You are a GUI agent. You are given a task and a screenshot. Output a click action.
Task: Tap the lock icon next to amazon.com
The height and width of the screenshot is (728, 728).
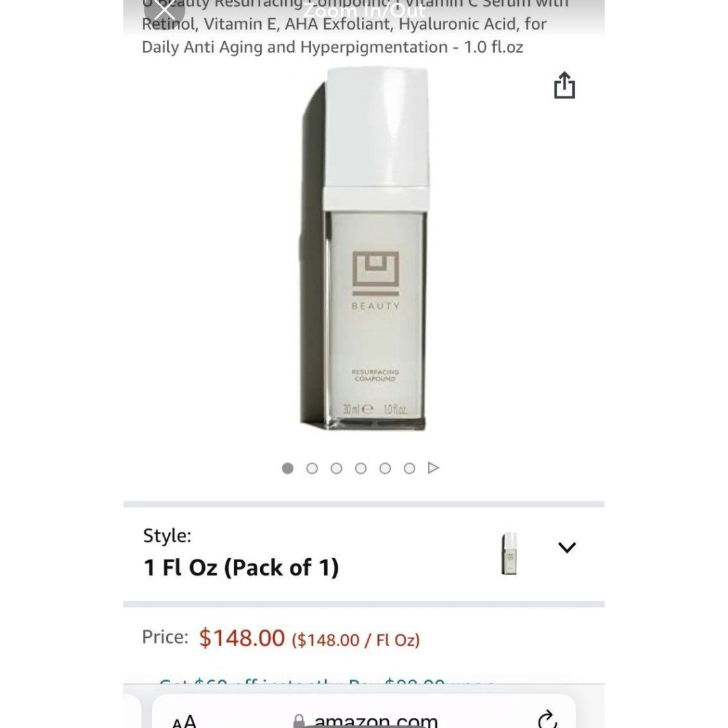click(300, 721)
